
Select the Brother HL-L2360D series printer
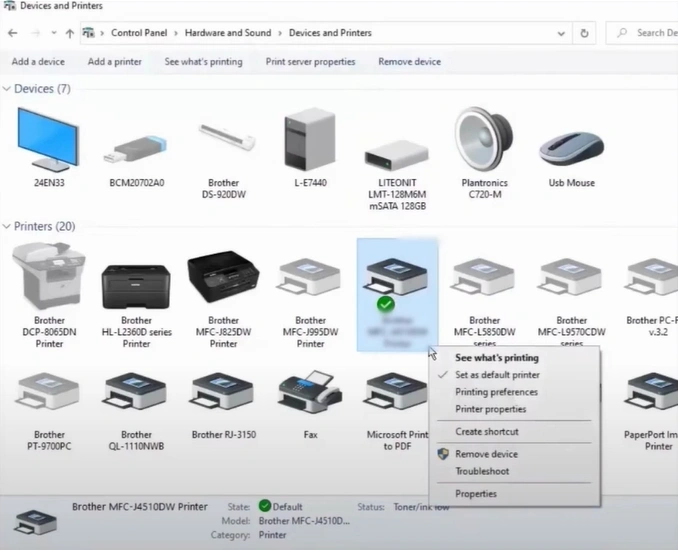tap(136, 285)
